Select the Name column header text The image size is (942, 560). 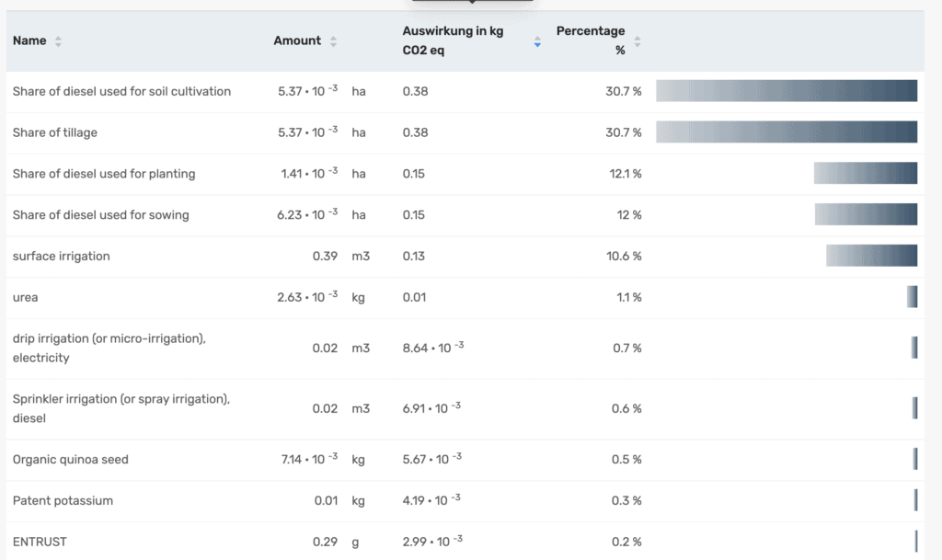point(29,40)
